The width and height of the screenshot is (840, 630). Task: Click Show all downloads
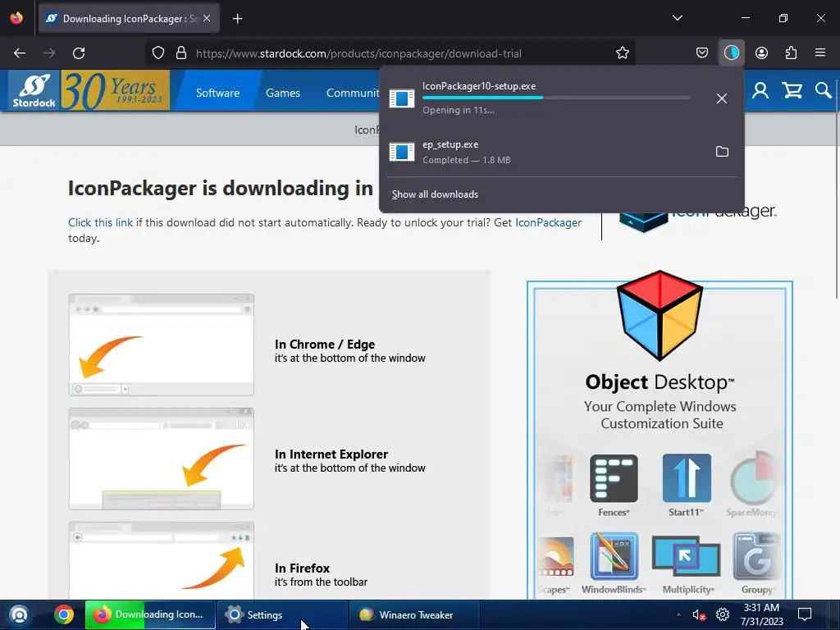pyautogui.click(x=435, y=194)
